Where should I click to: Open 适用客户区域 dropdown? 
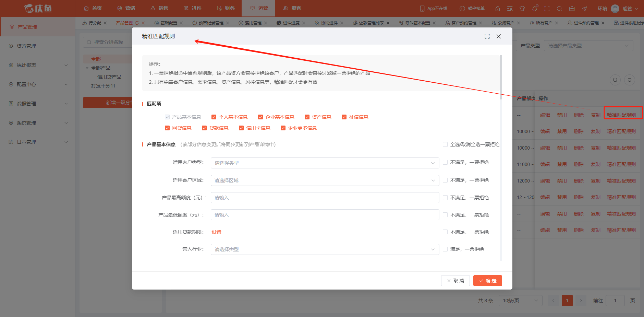pyautogui.click(x=325, y=180)
